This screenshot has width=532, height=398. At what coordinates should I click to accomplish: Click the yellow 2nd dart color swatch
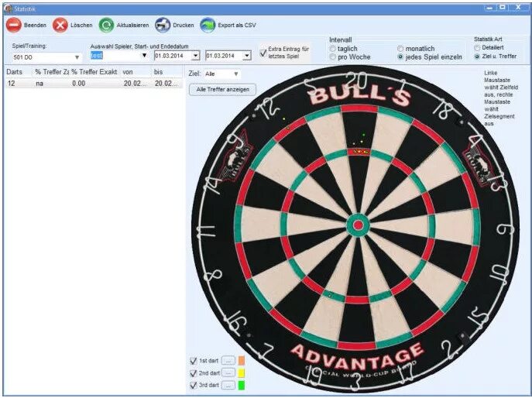[x=242, y=373]
